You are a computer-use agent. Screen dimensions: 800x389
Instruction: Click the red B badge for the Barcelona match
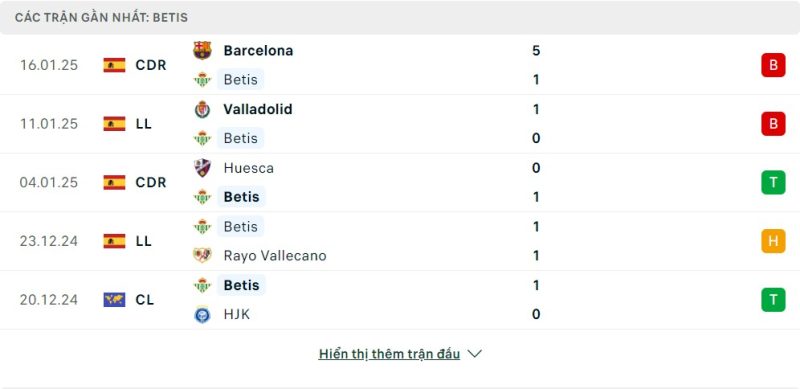coord(773,65)
